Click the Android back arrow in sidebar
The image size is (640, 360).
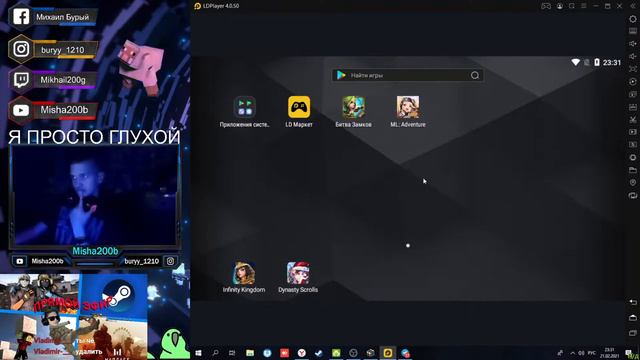click(x=633, y=302)
